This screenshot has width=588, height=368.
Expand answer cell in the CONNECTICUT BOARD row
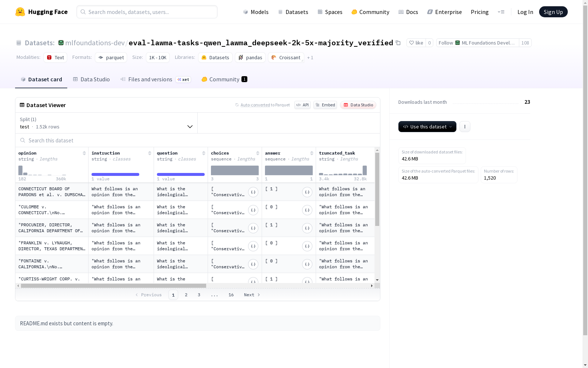coord(307,192)
